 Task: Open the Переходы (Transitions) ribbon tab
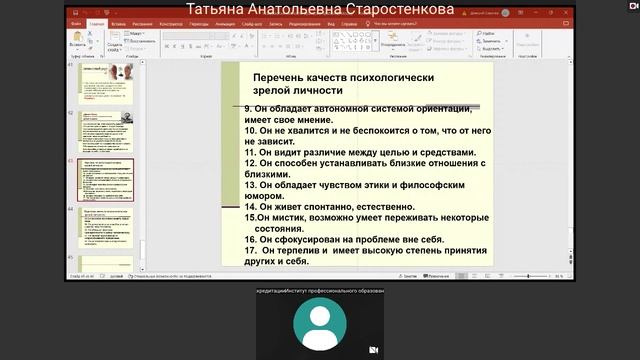[x=199, y=24]
